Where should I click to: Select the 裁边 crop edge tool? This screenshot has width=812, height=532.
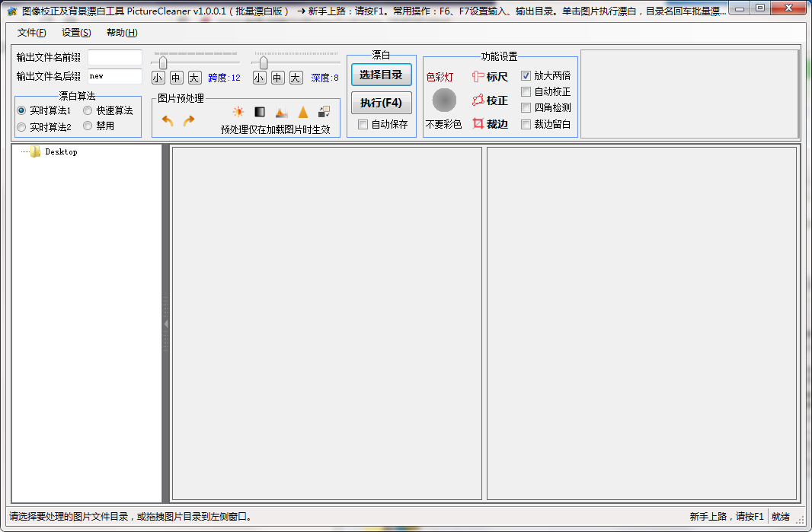click(490, 124)
